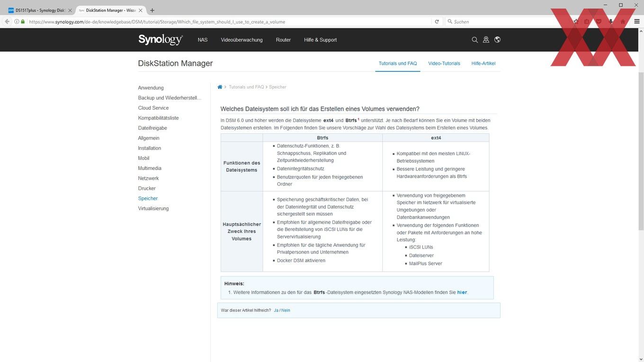The width and height of the screenshot is (644, 362).
Task: Click into the Suchen search field
Action: [507, 21]
